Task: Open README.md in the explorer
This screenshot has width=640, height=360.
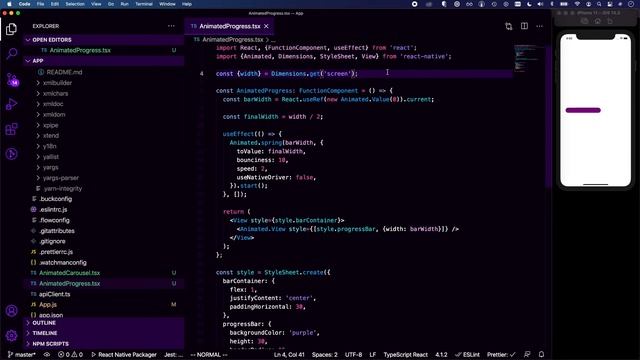Action: click(64, 72)
